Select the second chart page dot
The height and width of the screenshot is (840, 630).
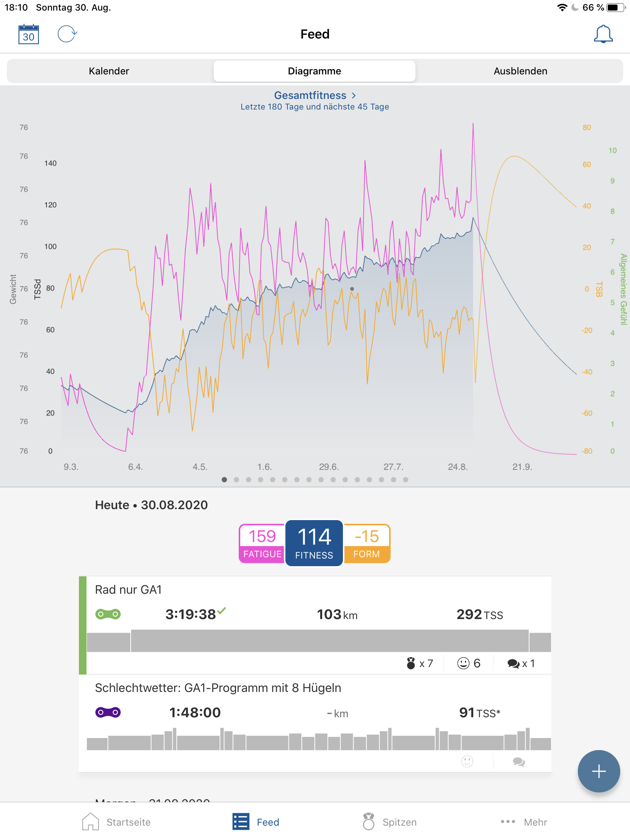(x=236, y=480)
